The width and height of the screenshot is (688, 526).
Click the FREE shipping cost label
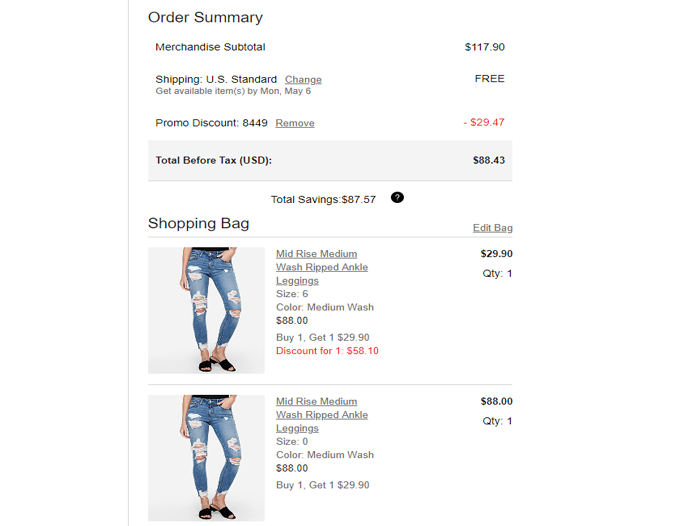(x=489, y=78)
